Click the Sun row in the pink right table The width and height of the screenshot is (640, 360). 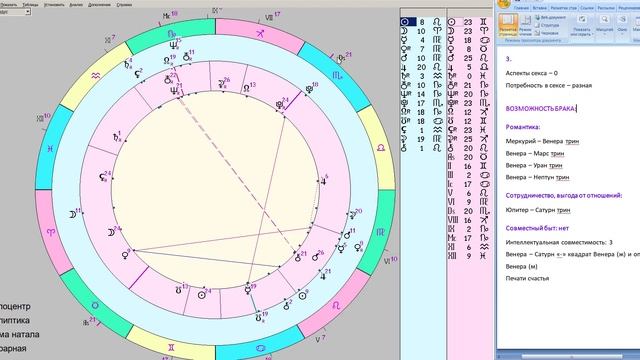(469, 22)
